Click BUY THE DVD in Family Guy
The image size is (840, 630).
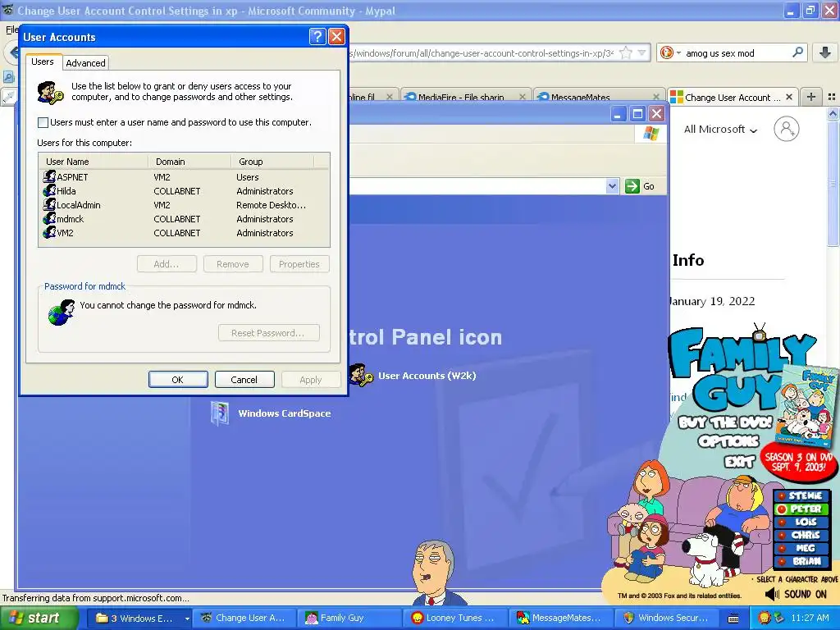[x=726, y=422]
